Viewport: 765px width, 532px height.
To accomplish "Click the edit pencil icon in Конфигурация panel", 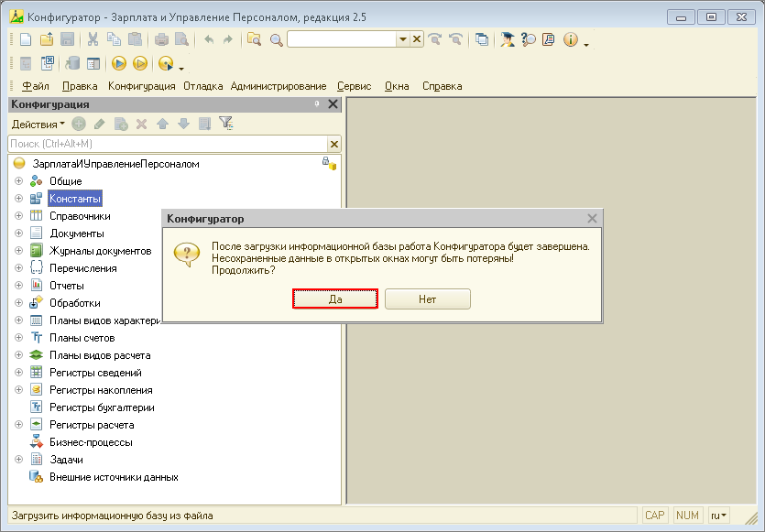I will click(x=100, y=124).
